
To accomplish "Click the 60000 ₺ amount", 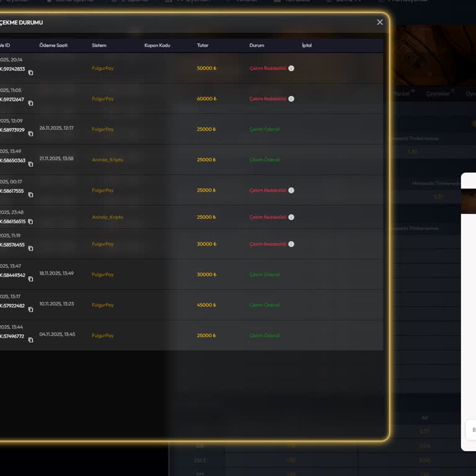I will click(x=206, y=99).
